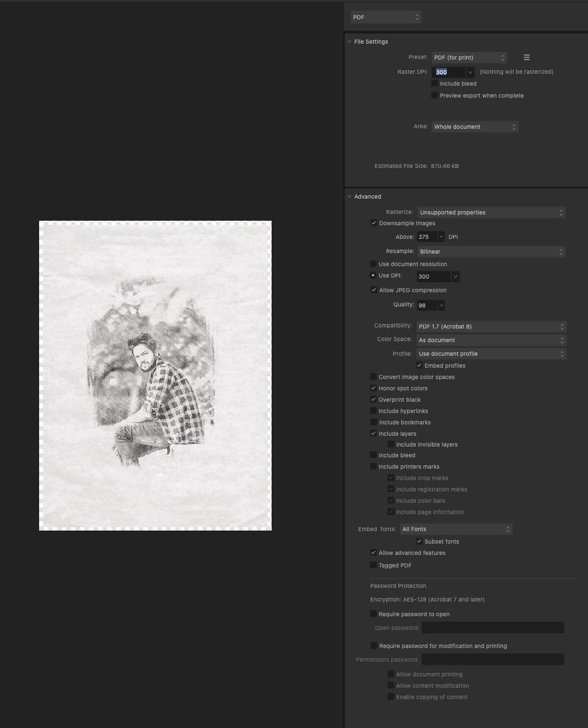This screenshot has width=588, height=728.
Task: Enable Include bleed under File Settings
Action: [x=434, y=83]
